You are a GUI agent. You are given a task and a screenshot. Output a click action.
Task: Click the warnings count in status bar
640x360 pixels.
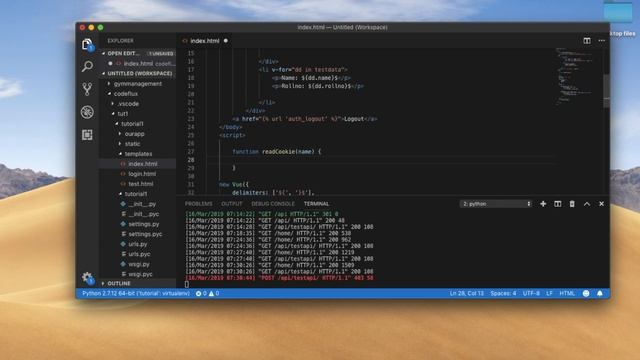pyautogui.click(x=214, y=293)
